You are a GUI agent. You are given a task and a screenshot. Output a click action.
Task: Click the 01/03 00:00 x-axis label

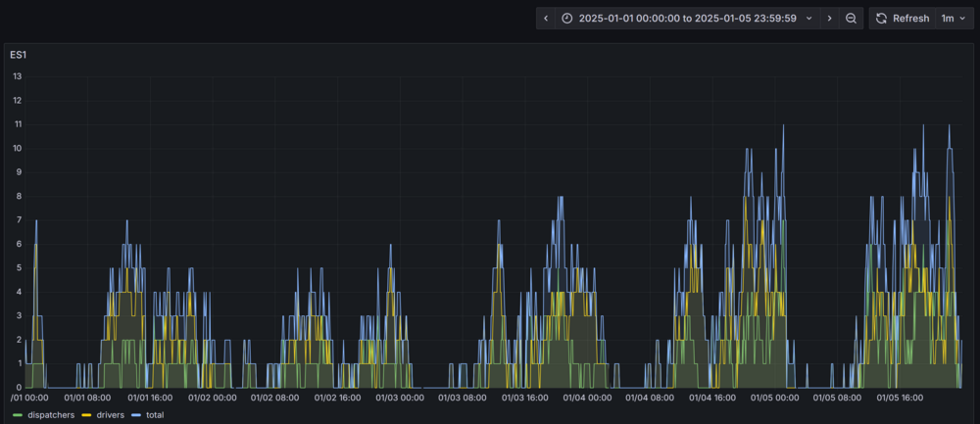400,399
